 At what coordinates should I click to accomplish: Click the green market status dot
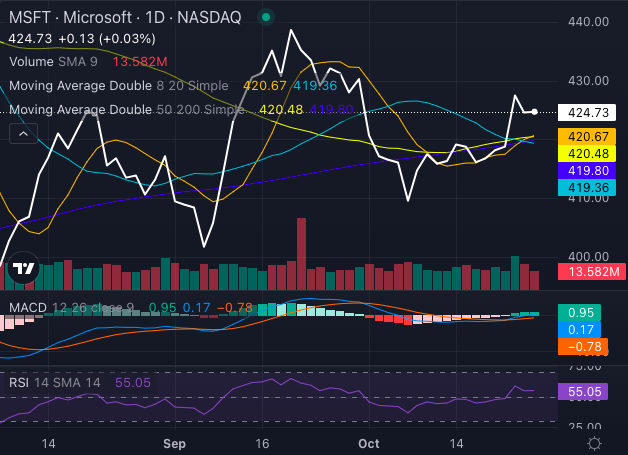(x=264, y=17)
